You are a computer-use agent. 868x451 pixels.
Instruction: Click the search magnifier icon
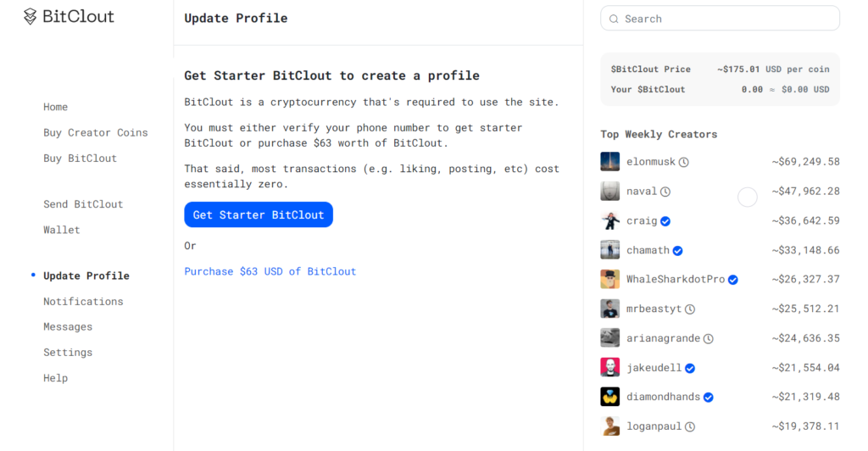coord(614,19)
